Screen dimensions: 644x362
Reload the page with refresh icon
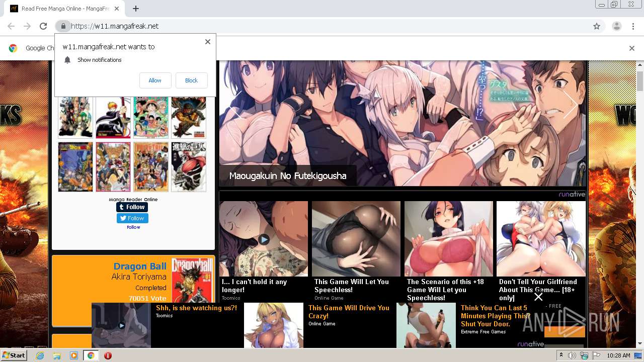(x=43, y=26)
